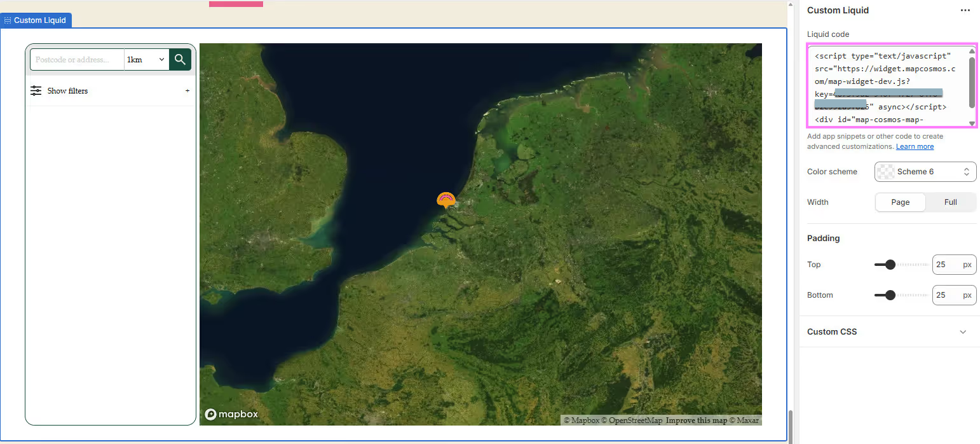Select Full width option
The height and width of the screenshot is (444, 980).
point(950,202)
